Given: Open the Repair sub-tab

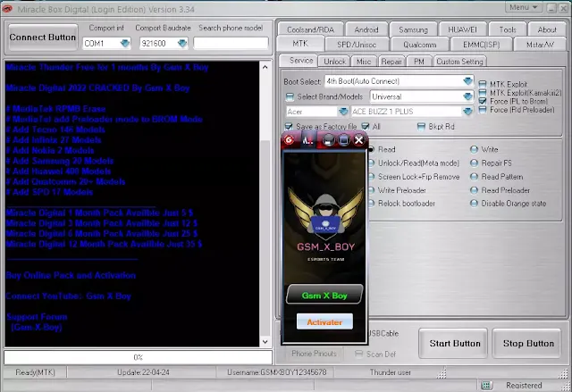Looking at the screenshot, I should 391,62.
